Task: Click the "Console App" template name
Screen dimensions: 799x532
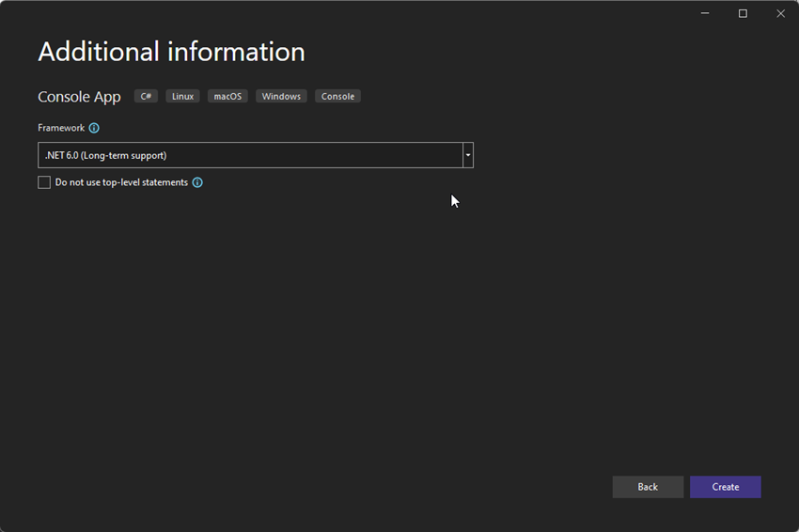Action: (x=79, y=97)
